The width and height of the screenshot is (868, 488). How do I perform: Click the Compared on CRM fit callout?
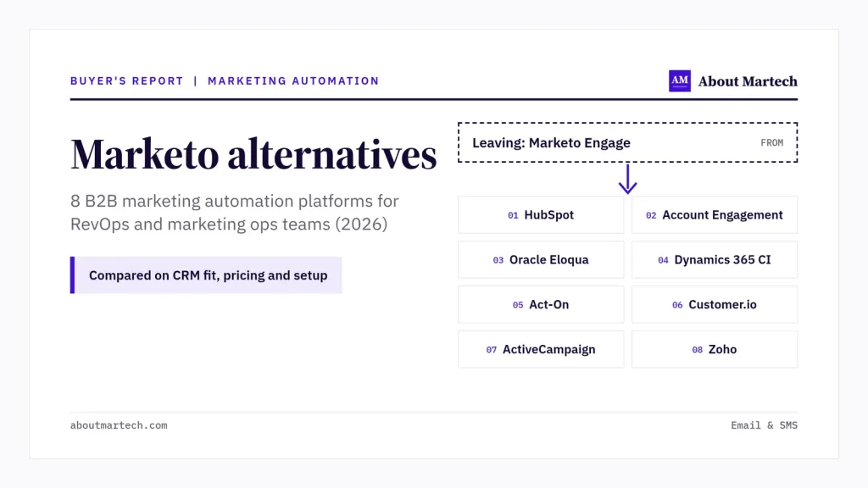[206, 275]
